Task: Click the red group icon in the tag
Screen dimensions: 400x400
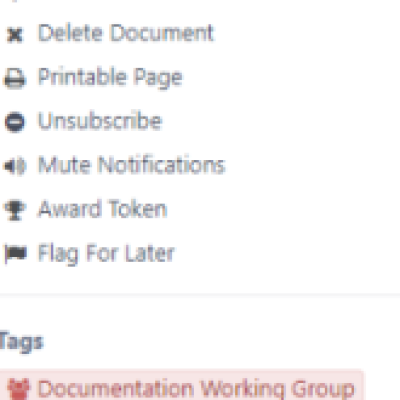Action: click(x=18, y=389)
